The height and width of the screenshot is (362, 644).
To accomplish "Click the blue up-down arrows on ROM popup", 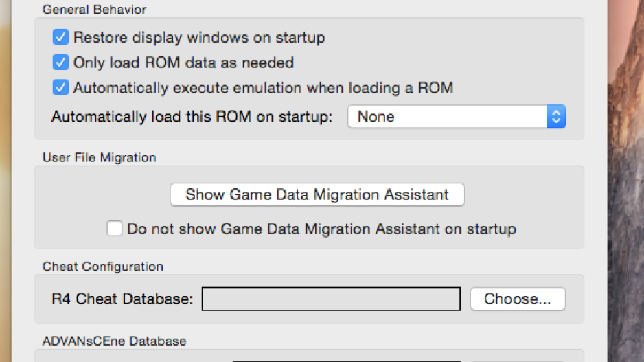I will coord(556,117).
